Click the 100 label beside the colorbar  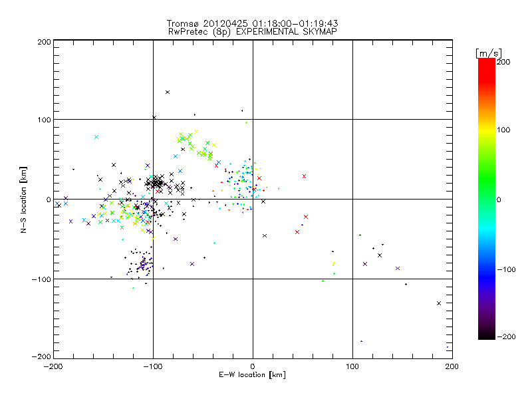tap(503, 130)
